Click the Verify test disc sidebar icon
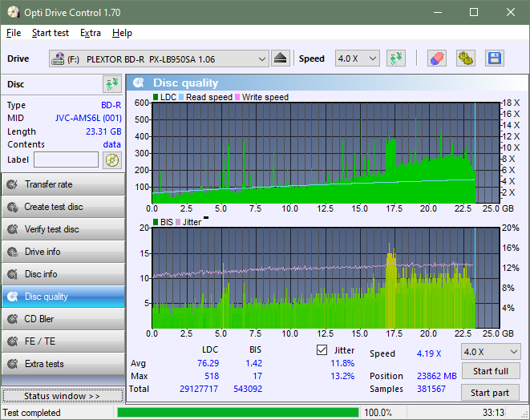The image size is (530, 420). tap(13, 229)
